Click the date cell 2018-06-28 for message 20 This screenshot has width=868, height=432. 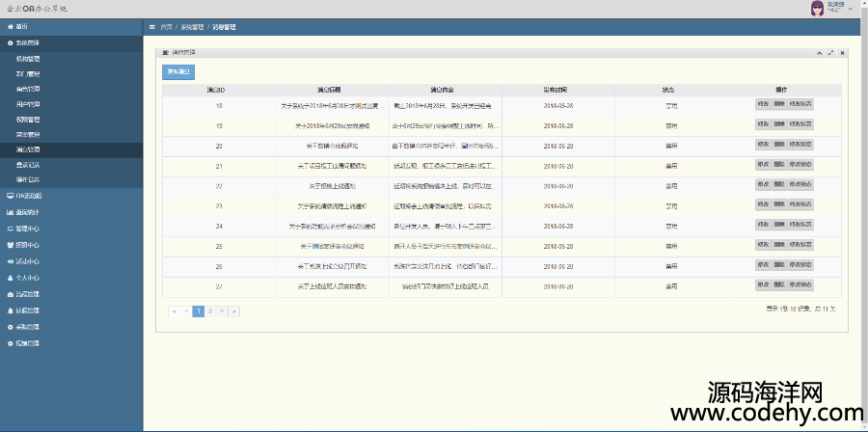(x=558, y=146)
